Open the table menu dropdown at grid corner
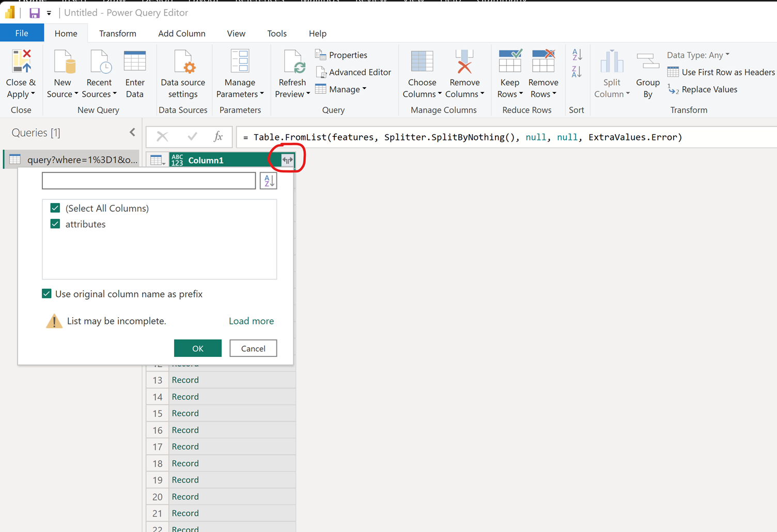 click(157, 160)
